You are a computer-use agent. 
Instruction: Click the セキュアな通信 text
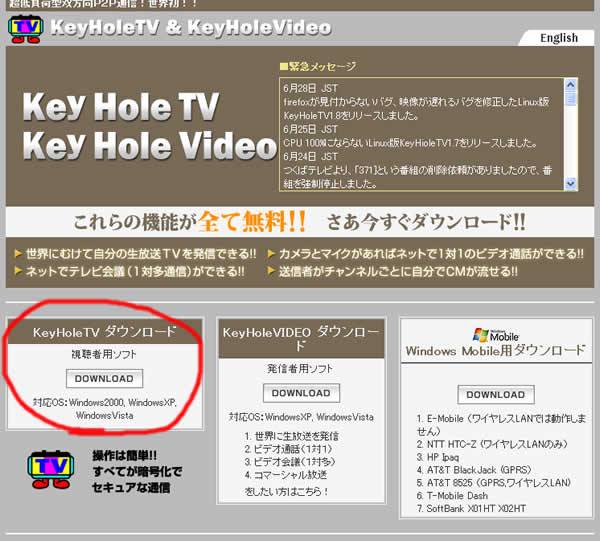point(131,487)
